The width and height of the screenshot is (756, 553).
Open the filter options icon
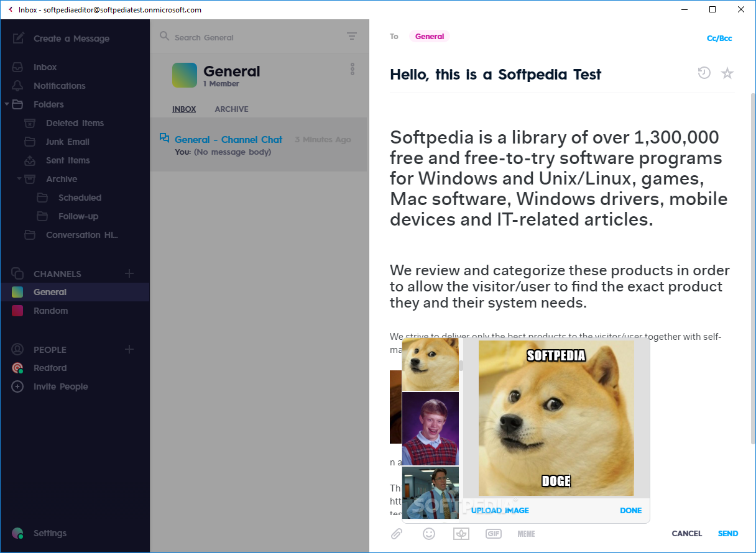pyautogui.click(x=352, y=37)
